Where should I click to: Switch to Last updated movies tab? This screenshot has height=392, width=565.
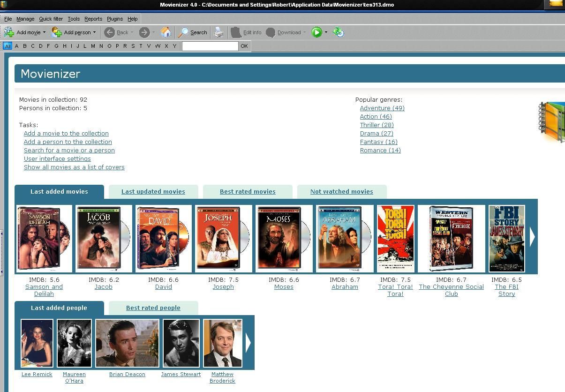153,192
